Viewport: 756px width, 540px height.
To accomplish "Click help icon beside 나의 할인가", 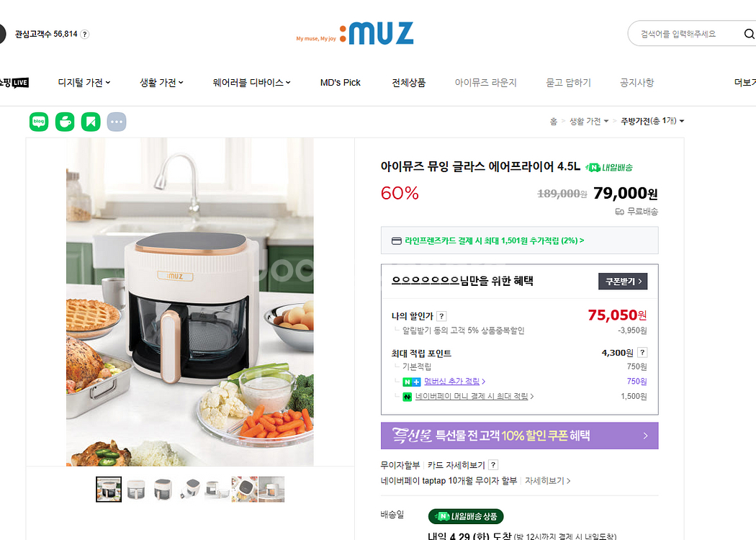I will [441, 316].
